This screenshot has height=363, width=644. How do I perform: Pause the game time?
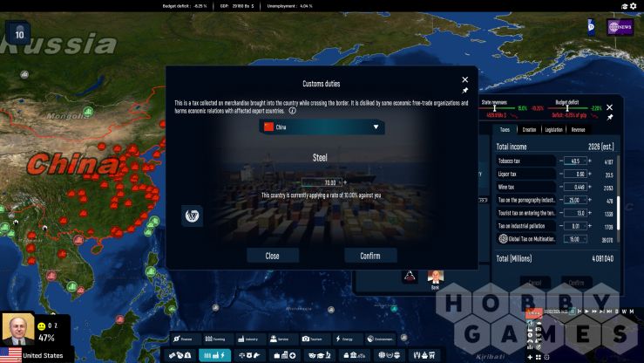coord(573,312)
